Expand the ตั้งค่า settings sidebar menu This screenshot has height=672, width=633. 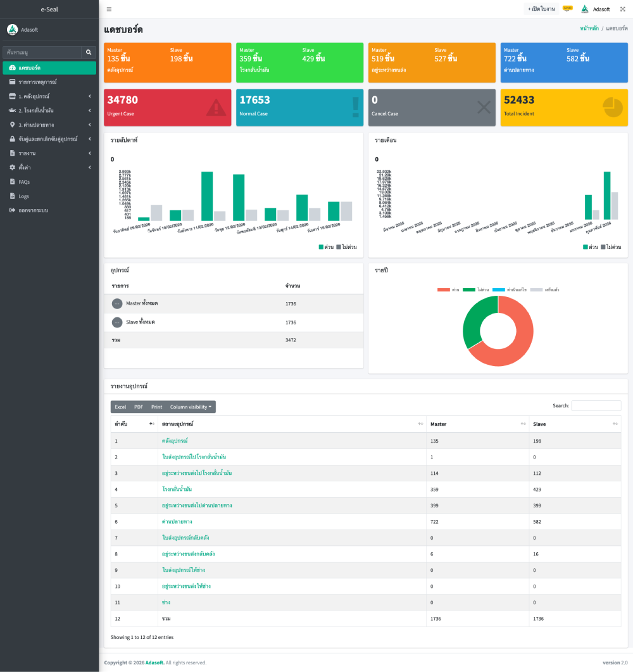[49, 167]
